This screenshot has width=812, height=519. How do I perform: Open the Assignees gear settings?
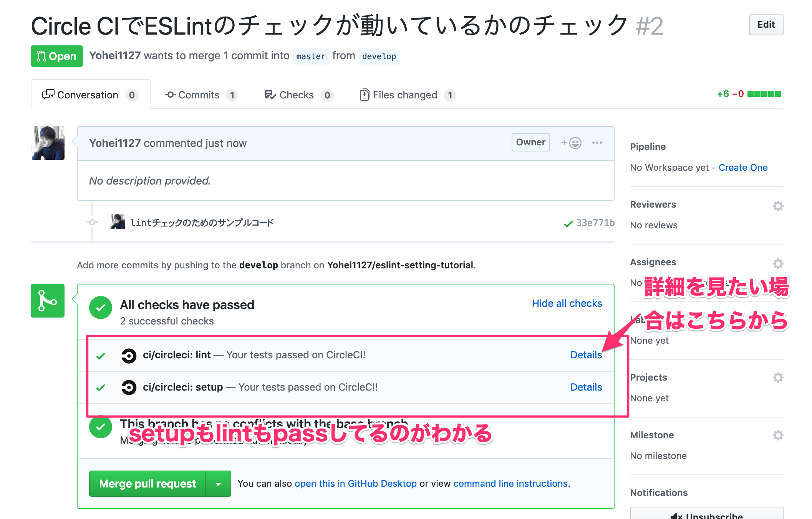pos(778,264)
